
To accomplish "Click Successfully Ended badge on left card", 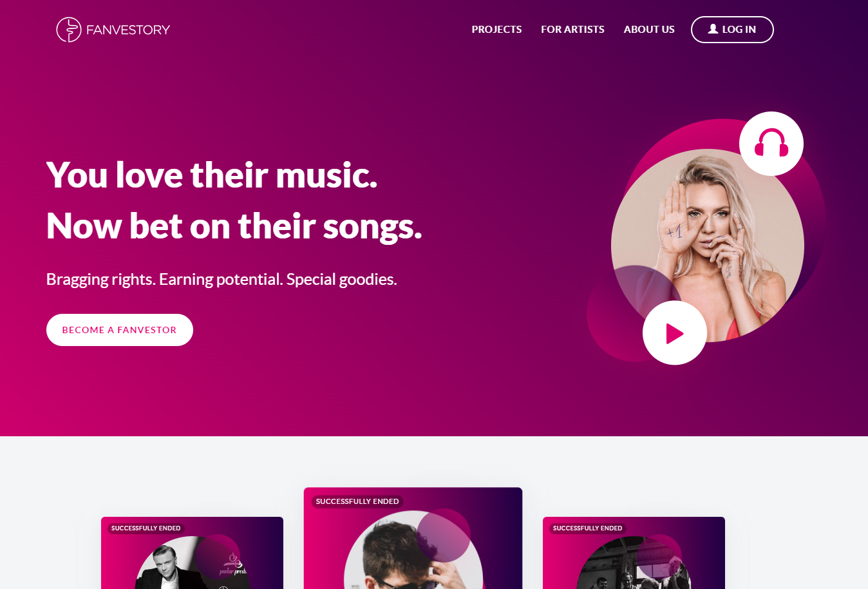I will pyautogui.click(x=146, y=528).
